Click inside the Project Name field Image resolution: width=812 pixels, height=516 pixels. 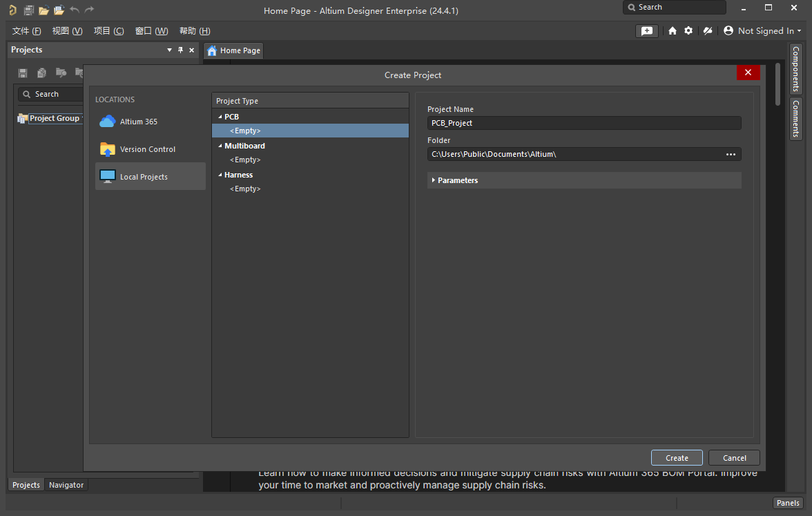[x=584, y=122]
